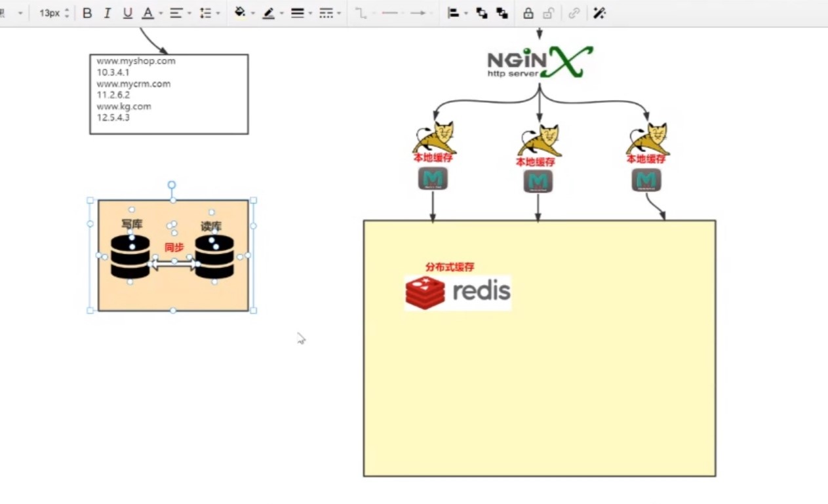Click the lock shape icon
The height and width of the screenshot is (504, 828).
coord(528,13)
